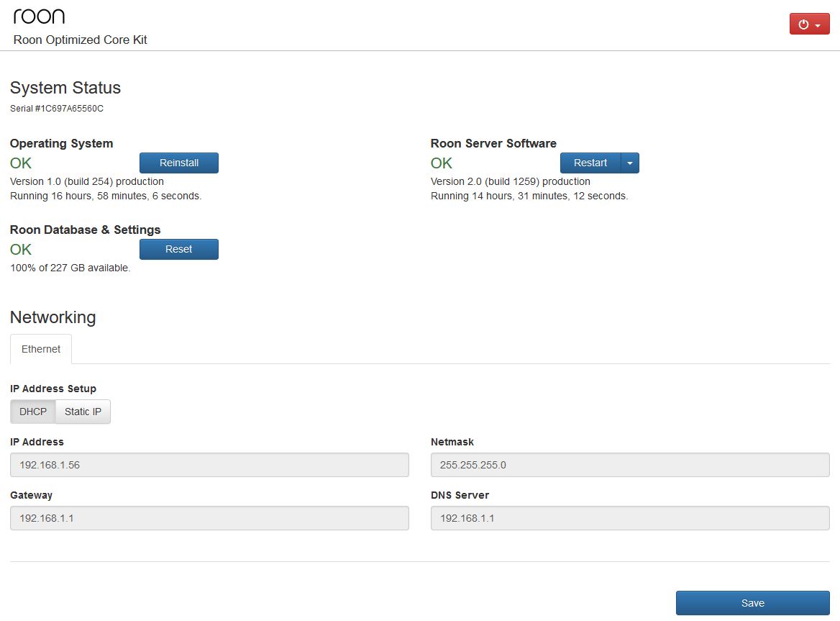Reset Roon Database & Settings
Image resolution: width=840 pixels, height=621 pixels.
[x=178, y=249]
